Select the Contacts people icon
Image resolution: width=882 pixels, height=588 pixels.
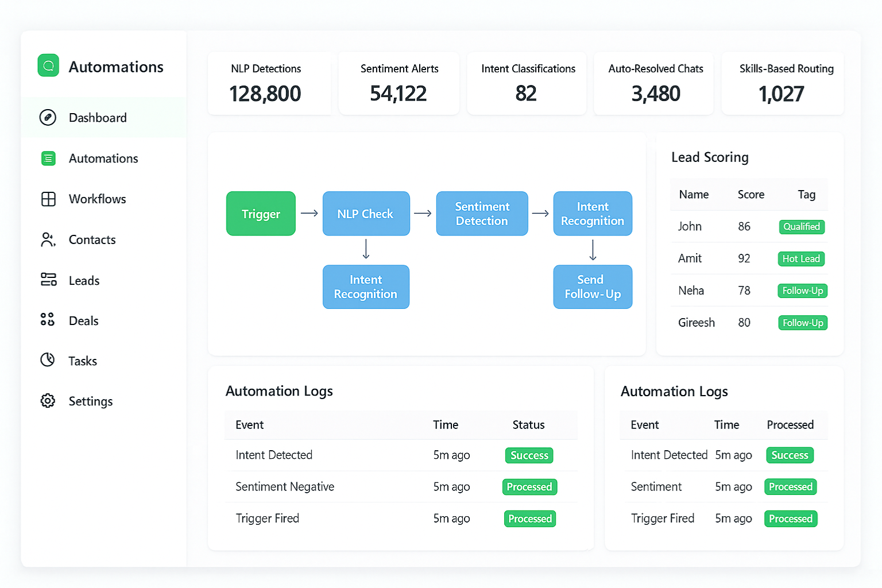coord(48,239)
